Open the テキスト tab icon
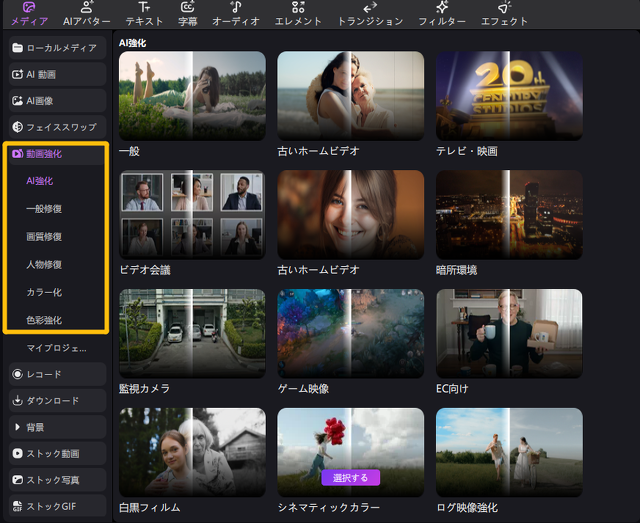640x523 pixels. (144, 7)
